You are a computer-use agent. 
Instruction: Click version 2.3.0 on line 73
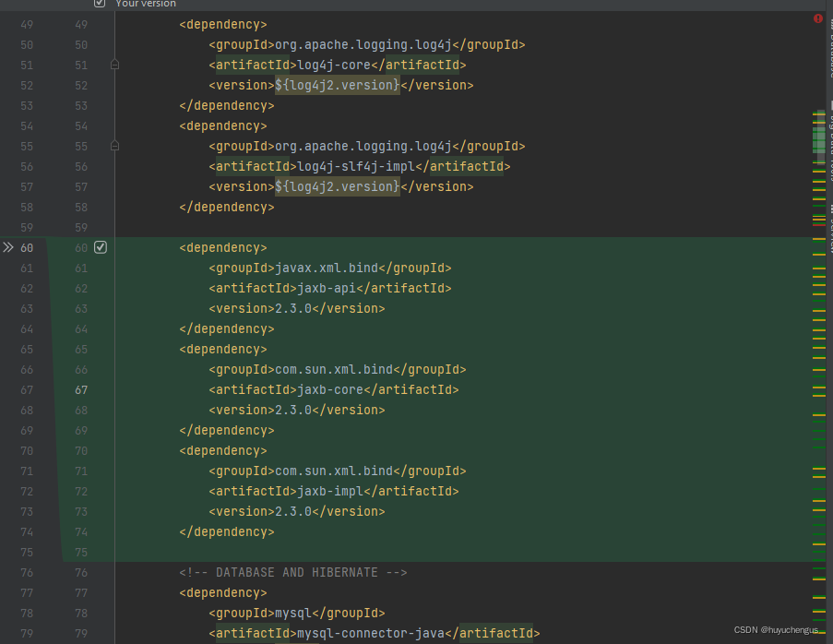[292, 511]
